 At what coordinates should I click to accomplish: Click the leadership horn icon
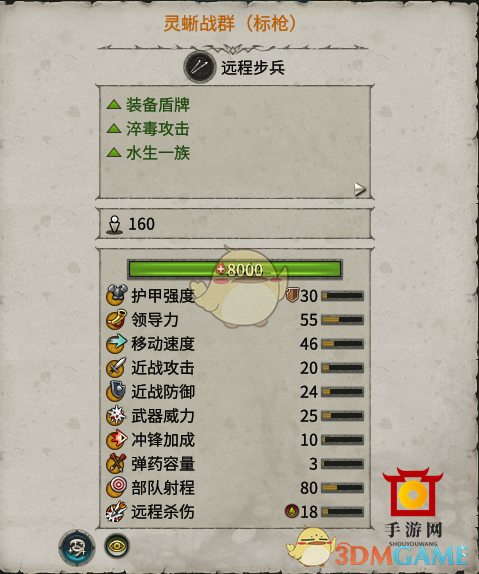[117, 319]
